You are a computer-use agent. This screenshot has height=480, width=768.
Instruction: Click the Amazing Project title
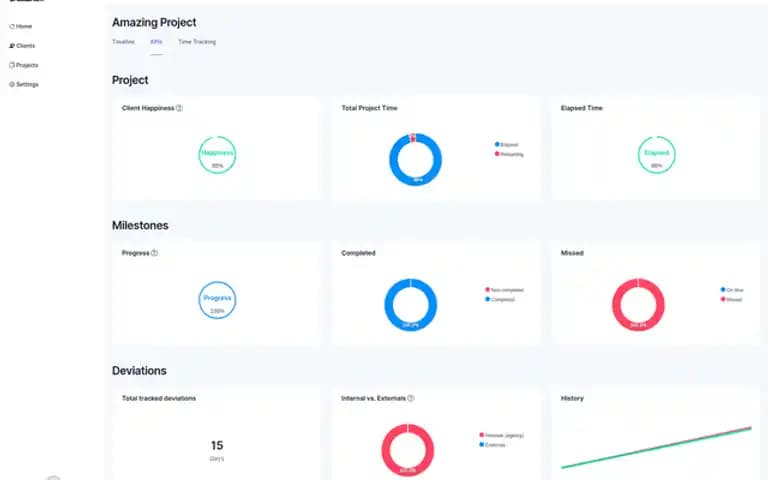[x=154, y=23]
